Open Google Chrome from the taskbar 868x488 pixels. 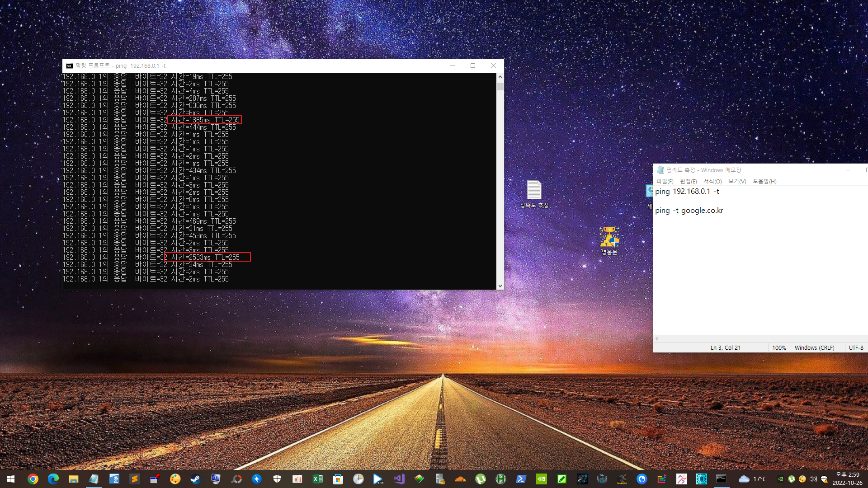[33, 479]
